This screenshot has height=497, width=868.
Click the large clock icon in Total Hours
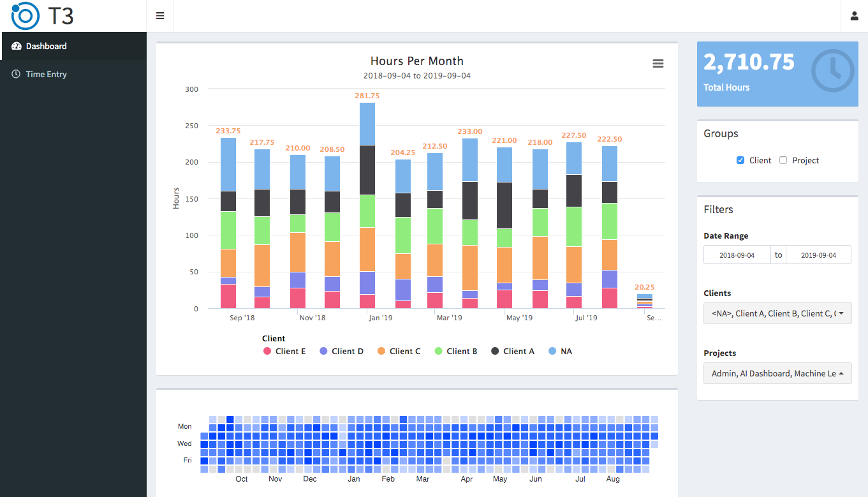832,71
